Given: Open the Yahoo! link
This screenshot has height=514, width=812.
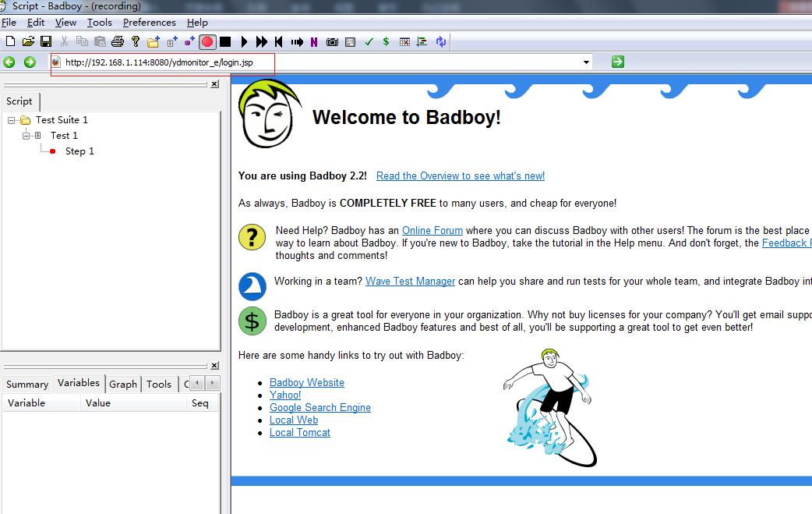Looking at the screenshot, I should point(284,395).
